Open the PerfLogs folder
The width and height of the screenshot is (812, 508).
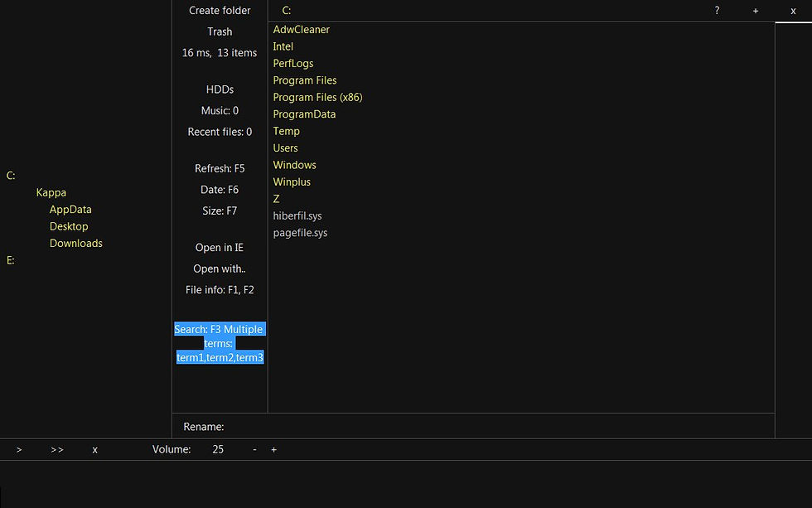click(x=293, y=64)
